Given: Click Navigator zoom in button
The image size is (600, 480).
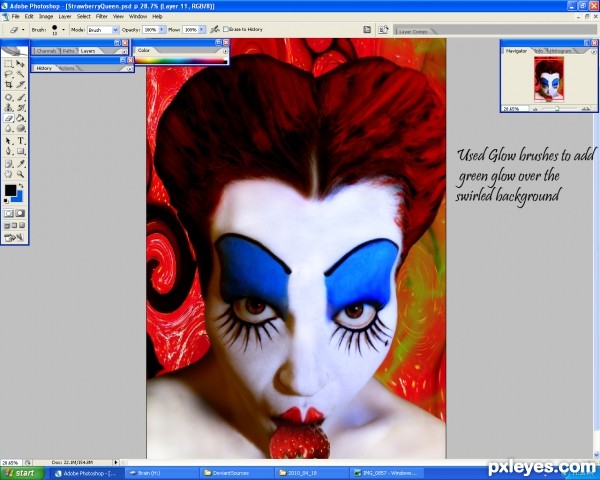Looking at the screenshot, I should click(585, 109).
